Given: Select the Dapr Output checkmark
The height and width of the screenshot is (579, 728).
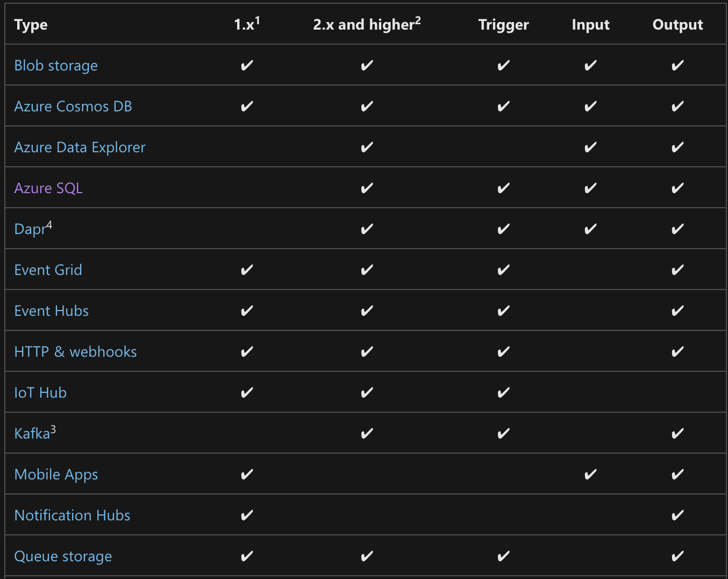Looking at the screenshot, I should point(678,229).
